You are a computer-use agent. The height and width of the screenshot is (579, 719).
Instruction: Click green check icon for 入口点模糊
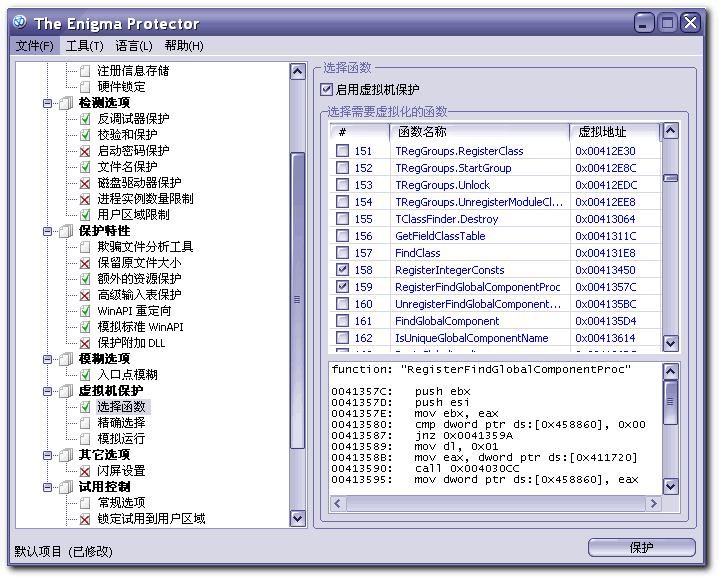[x=85, y=375]
